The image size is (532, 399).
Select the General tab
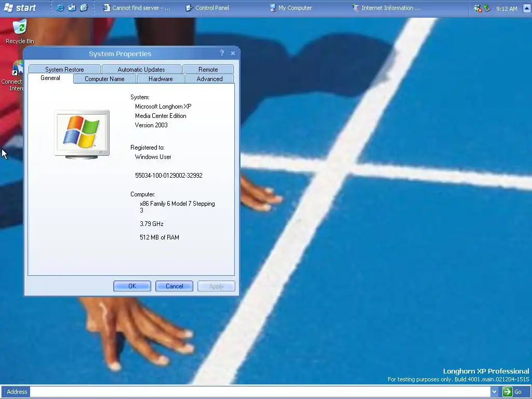50,78
